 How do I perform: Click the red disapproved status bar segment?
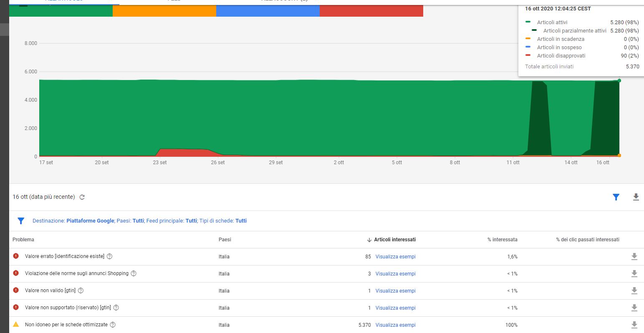[x=371, y=11]
